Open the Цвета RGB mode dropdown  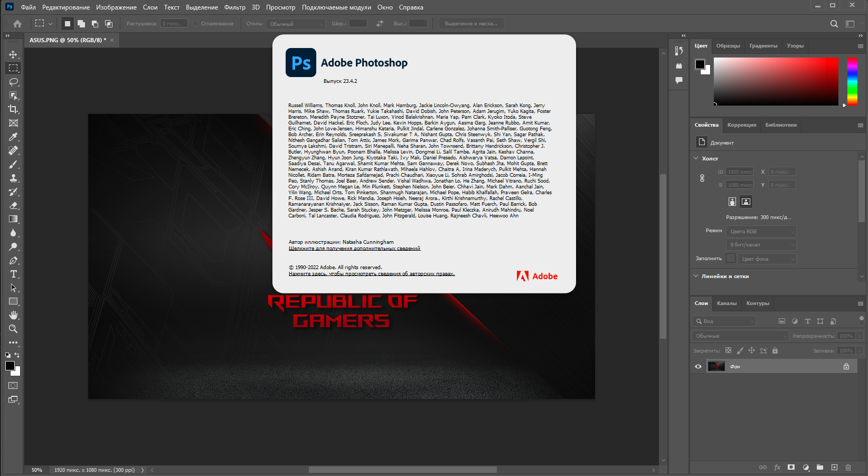[761, 232]
